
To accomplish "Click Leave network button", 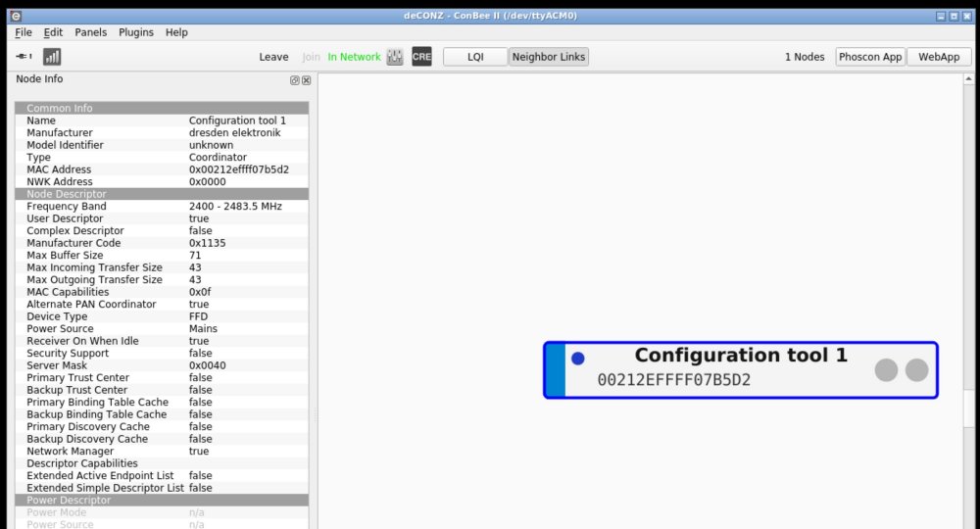I will [273, 57].
